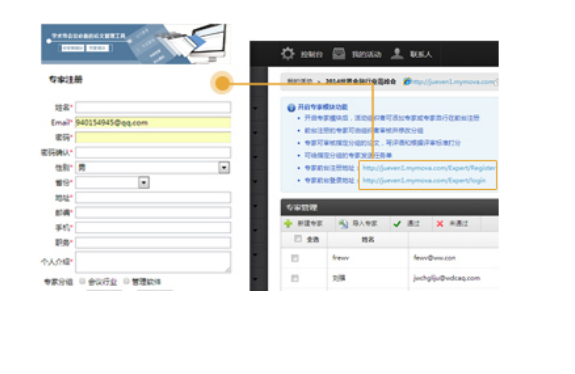This screenshot has height=374, width=575.
Task: Open the gear-shaped control panel icon
Action: (x=288, y=54)
